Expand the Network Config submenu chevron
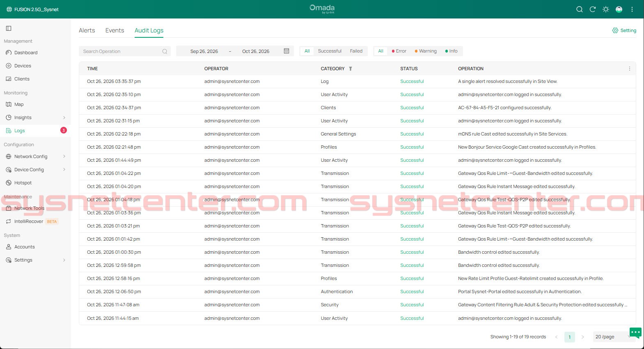 64,156
